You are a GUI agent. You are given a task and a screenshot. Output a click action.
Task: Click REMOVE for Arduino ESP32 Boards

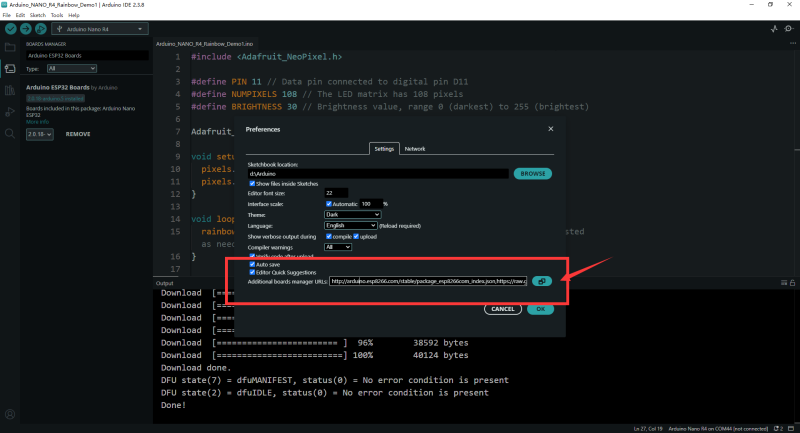coord(78,134)
